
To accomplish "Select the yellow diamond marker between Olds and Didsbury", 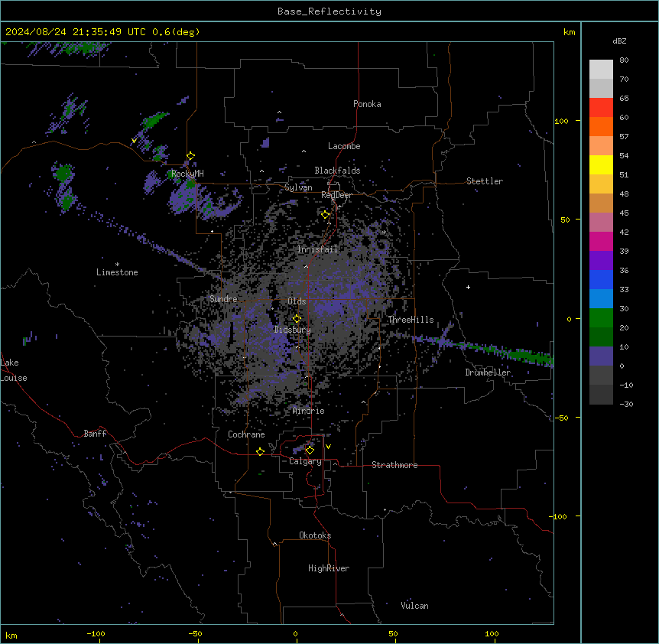I will (x=297, y=319).
